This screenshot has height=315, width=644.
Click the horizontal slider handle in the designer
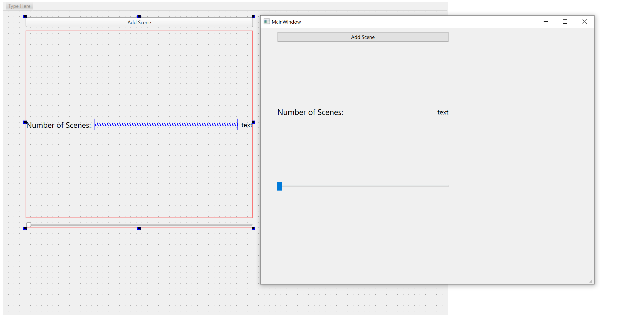(x=29, y=224)
